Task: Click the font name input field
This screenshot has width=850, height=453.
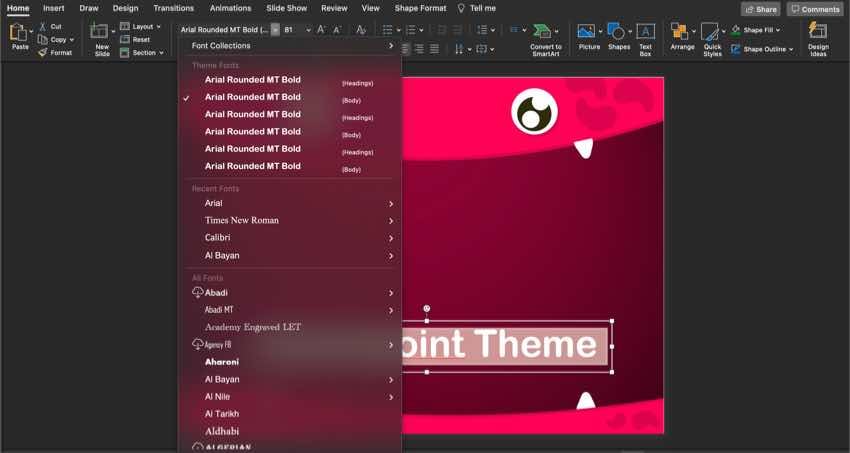Action: [224, 30]
